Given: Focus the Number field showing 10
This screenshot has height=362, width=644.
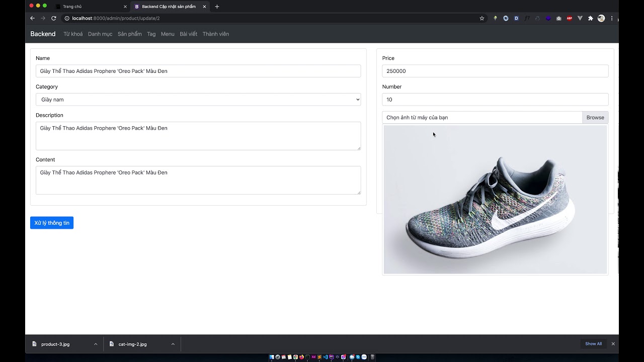Looking at the screenshot, I should coord(495,100).
